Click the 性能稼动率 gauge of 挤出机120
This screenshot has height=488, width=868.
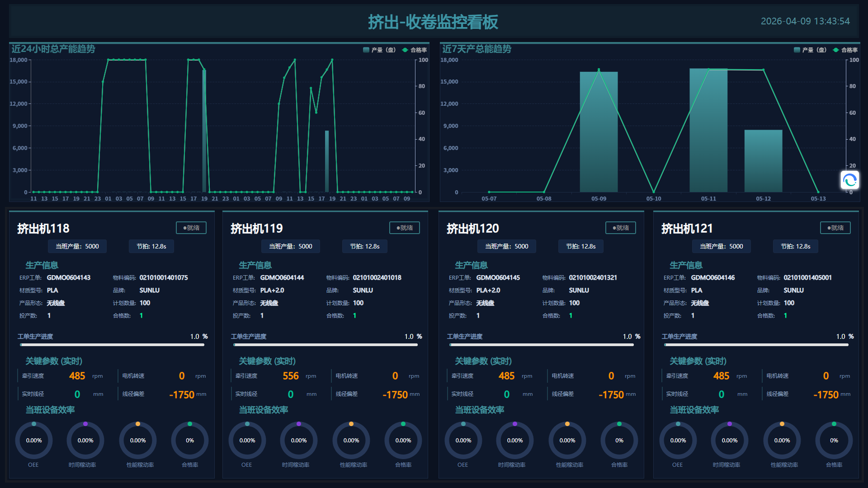(567, 440)
